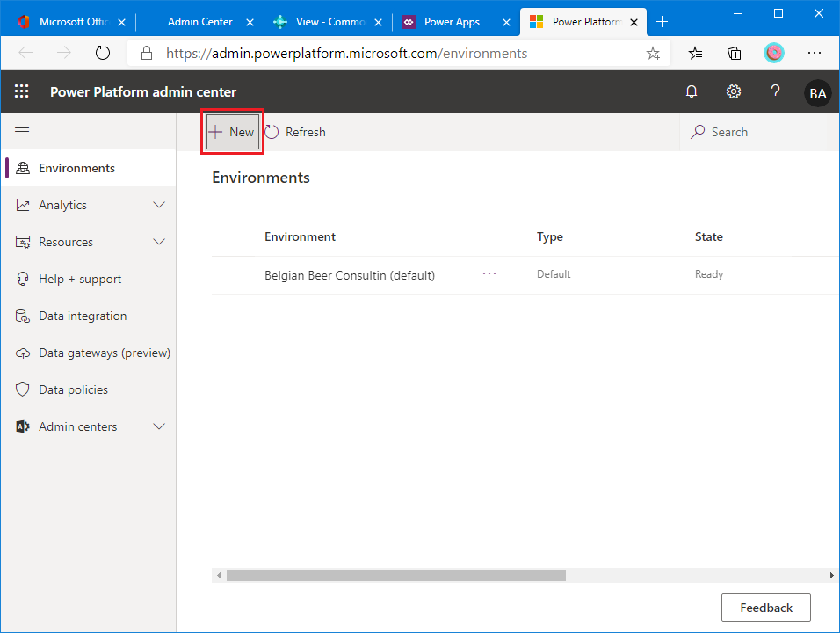This screenshot has height=633, width=840.
Task: Open browser settings and more menu
Action: (815, 53)
